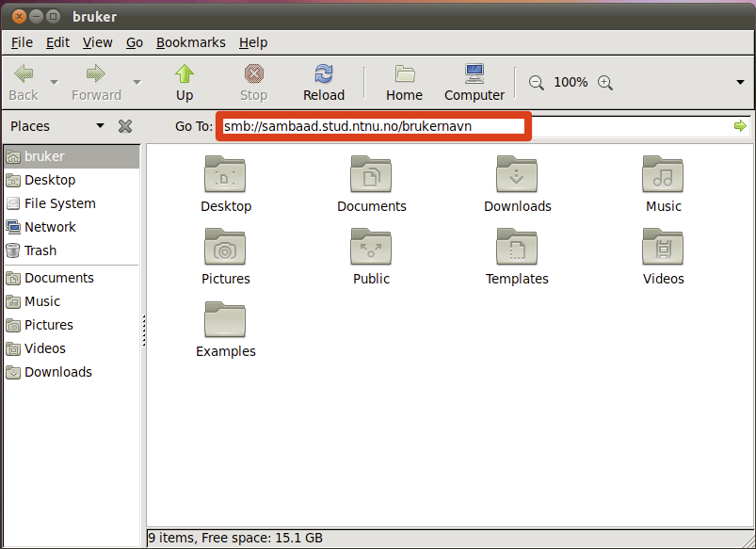
Task: Open the Forward history dropdown arrow
Action: (137, 83)
